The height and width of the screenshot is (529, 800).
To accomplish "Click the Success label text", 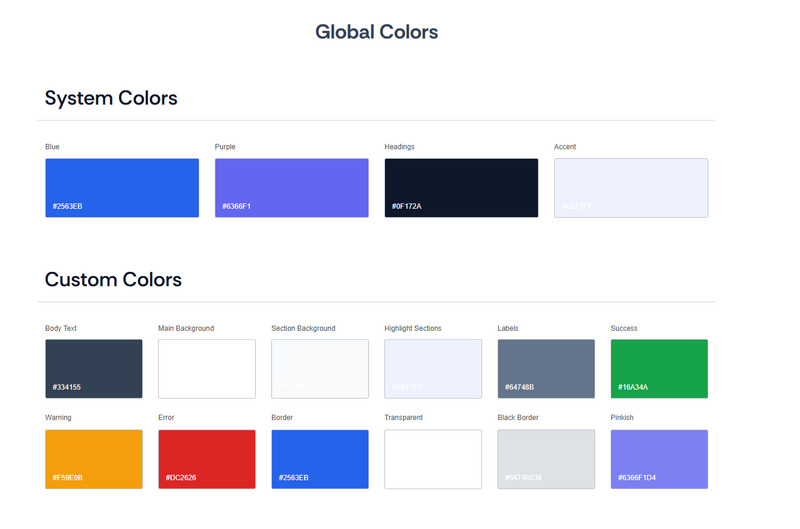I will click(624, 328).
